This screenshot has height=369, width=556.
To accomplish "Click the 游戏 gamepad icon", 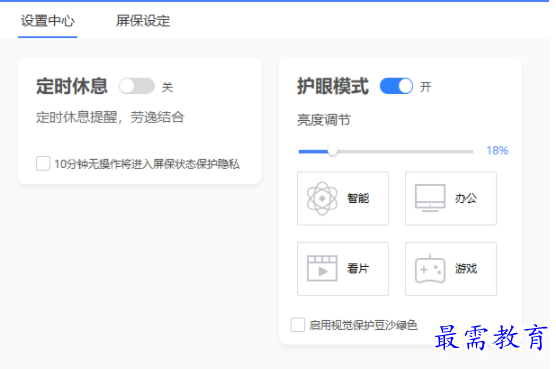I will click(x=430, y=269).
